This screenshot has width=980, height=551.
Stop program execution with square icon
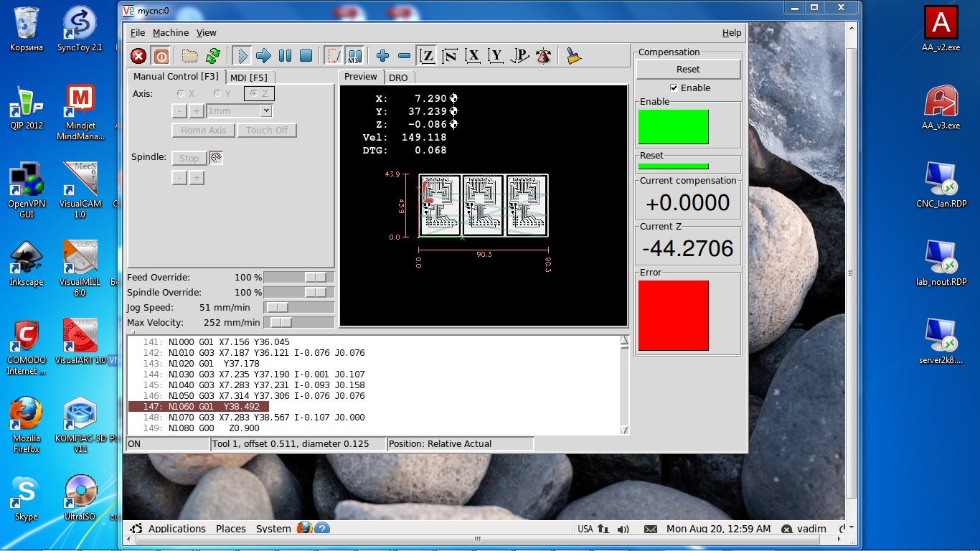tap(306, 56)
